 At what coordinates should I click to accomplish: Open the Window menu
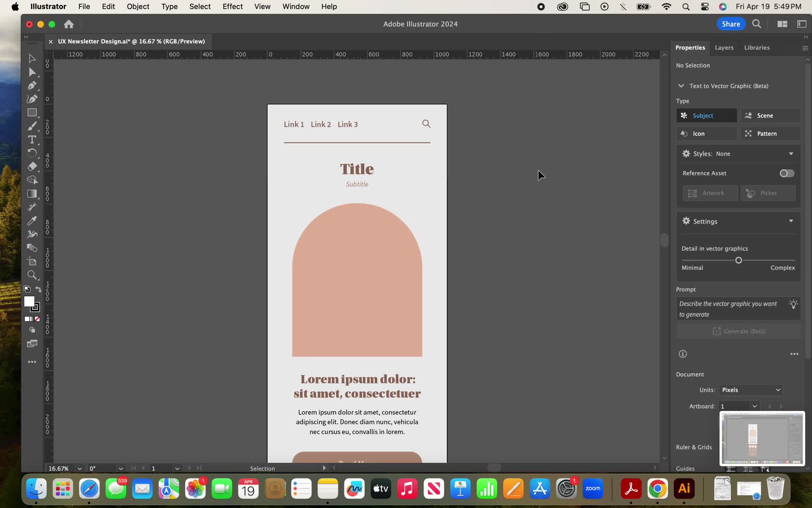296,7
